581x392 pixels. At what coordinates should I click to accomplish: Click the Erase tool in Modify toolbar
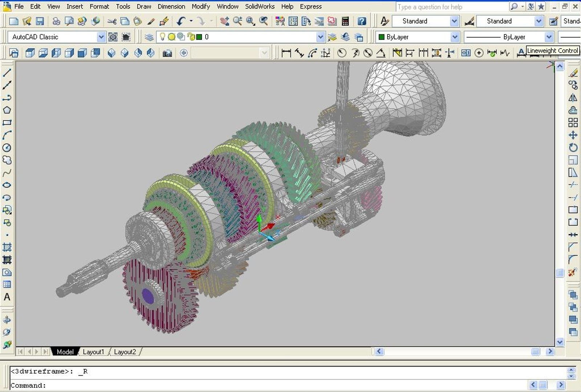point(573,73)
